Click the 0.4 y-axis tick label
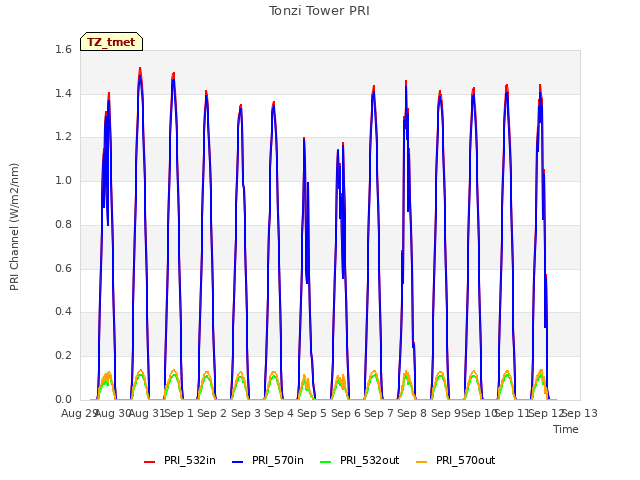The image size is (640, 480). point(63,312)
